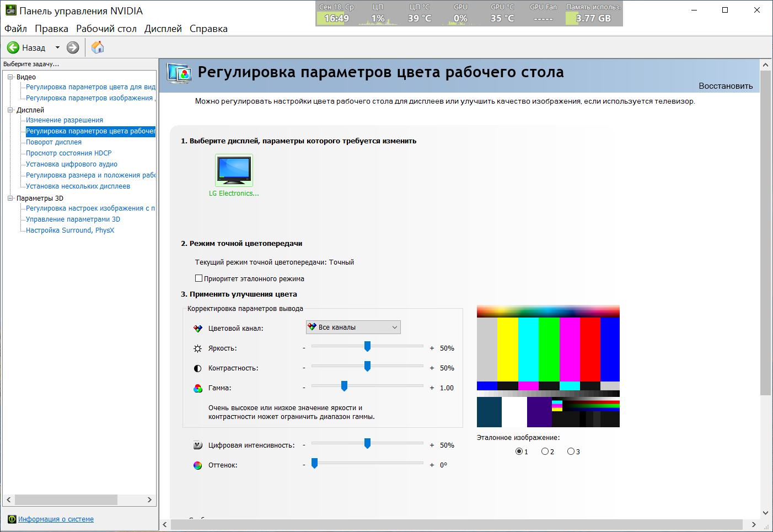This screenshot has width=773, height=532.
Task: Click the NVIDIA Control Panel title icon
Action: pyautogui.click(x=11, y=10)
